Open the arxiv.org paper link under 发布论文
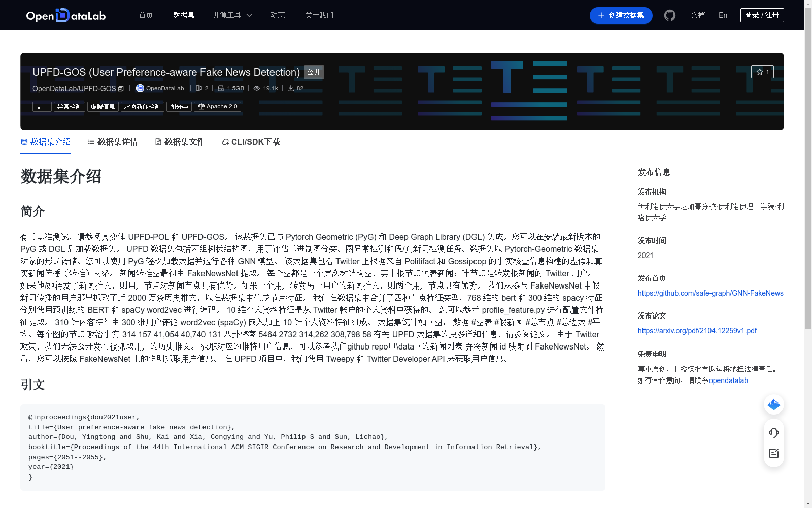This screenshot has width=812, height=508. click(x=697, y=330)
